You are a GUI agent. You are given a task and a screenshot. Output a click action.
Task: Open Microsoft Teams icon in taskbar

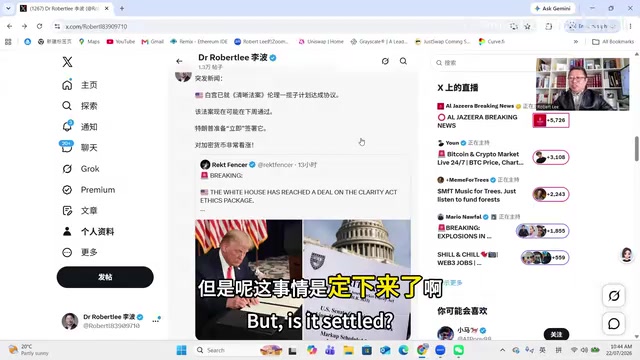click(x=330, y=350)
